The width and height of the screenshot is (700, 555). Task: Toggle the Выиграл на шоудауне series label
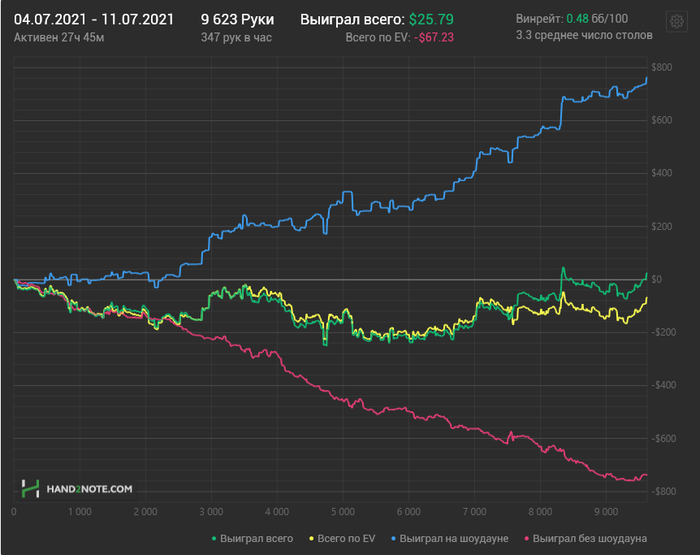point(454,539)
